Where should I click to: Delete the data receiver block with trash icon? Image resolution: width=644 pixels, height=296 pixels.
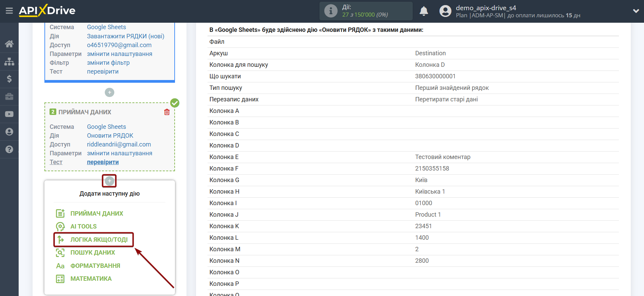[167, 112]
